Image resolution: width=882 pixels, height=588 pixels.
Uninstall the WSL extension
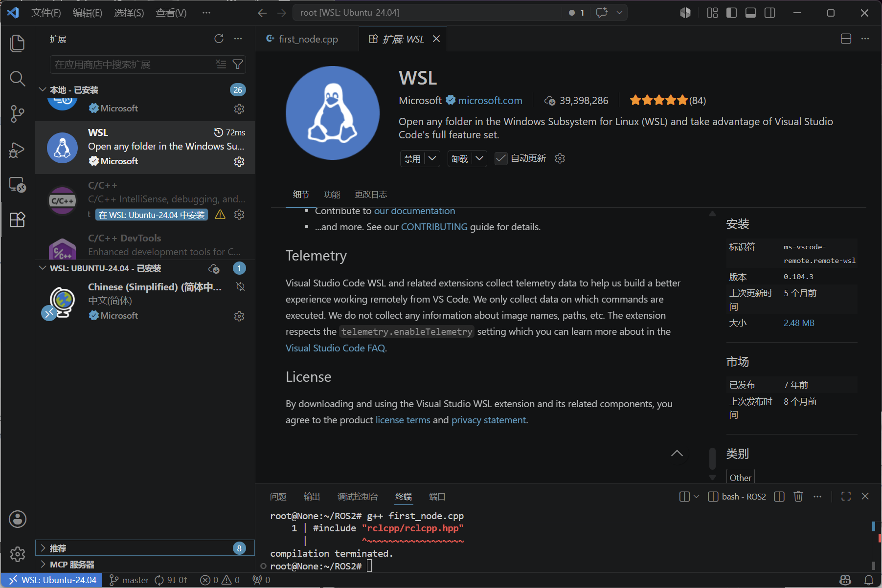tap(460, 158)
